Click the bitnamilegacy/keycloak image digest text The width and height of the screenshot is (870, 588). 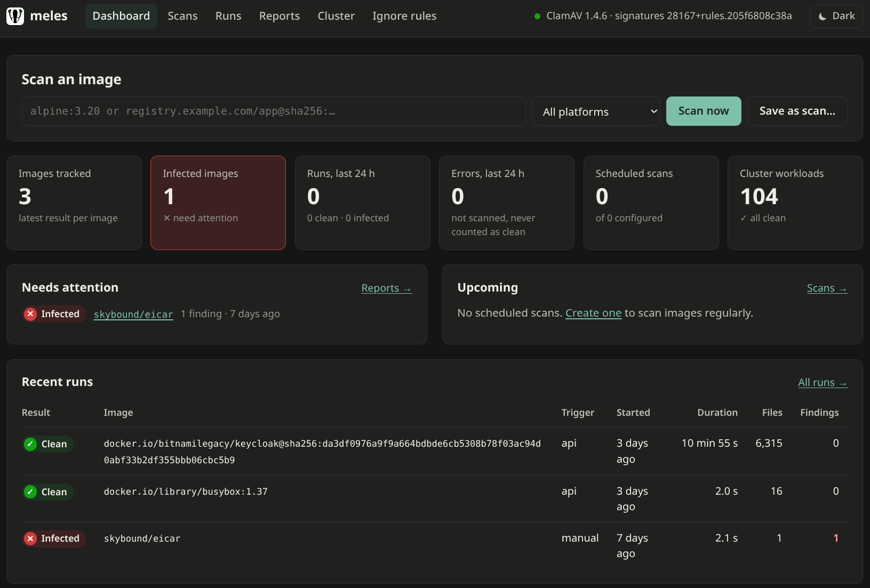(x=322, y=452)
